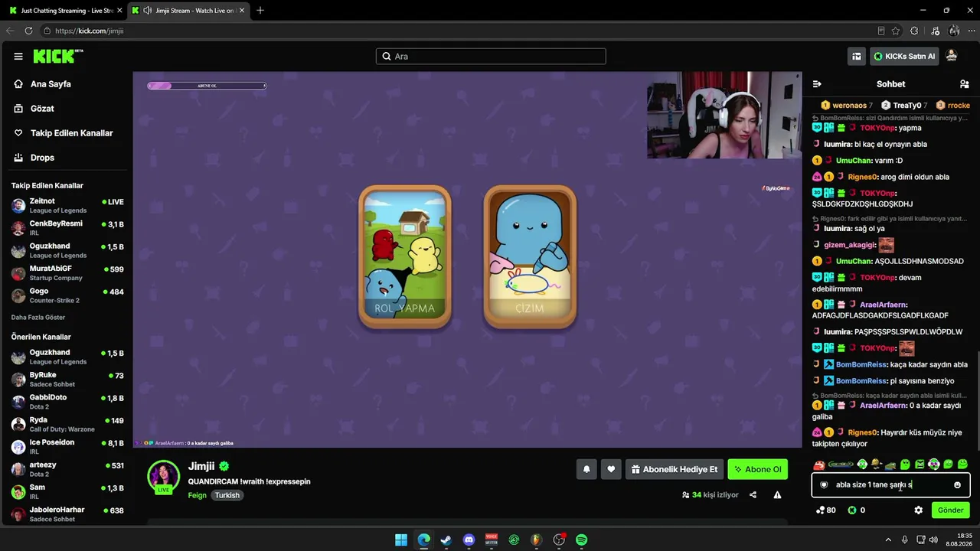This screenshot has height=551, width=980.
Task: Open browser new tab button
Action: point(260,11)
